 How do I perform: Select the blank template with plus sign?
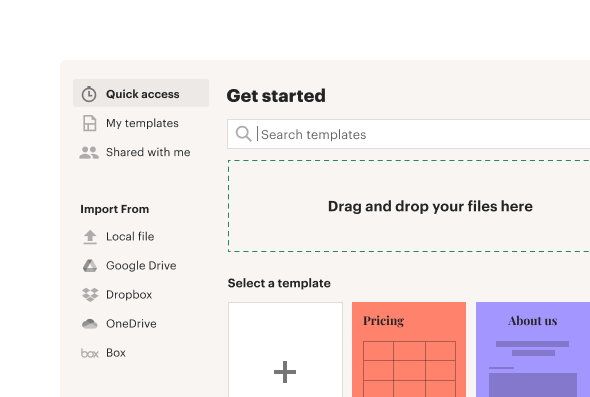click(x=285, y=350)
